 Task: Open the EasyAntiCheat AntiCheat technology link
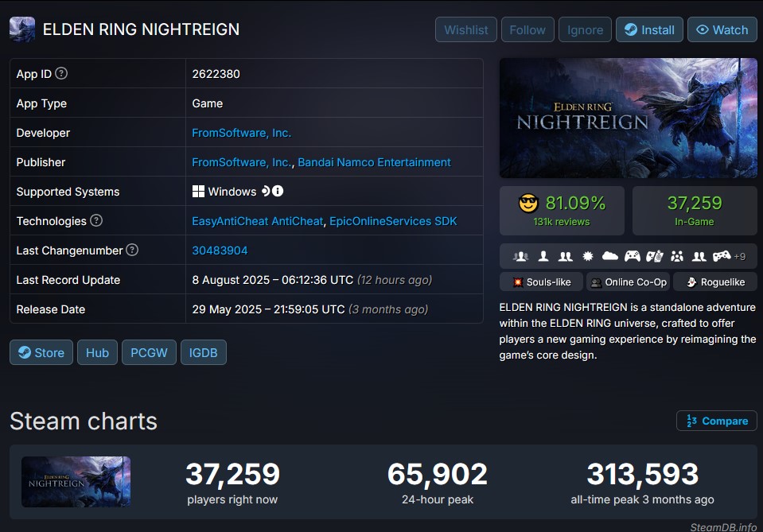point(258,221)
